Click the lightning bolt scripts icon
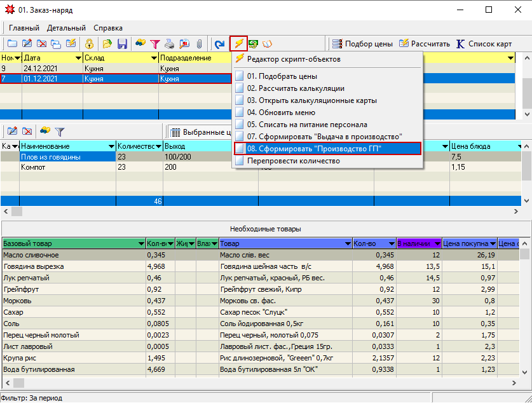Viewport: 532px width, 403px height. point(238,44)
